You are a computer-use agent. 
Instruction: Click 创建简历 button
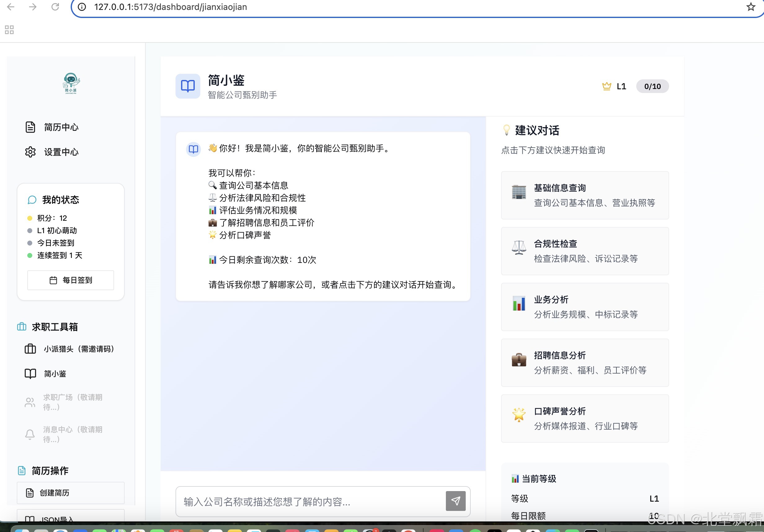coord(71,493)
